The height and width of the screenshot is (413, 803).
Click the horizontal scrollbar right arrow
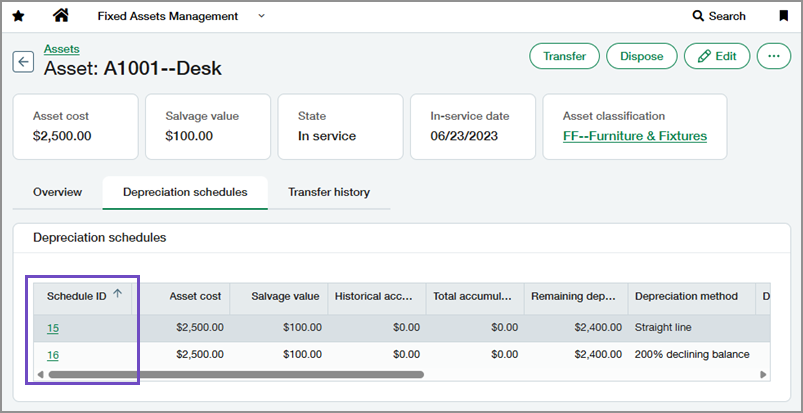pyautogui.click(x=763, y=375)
